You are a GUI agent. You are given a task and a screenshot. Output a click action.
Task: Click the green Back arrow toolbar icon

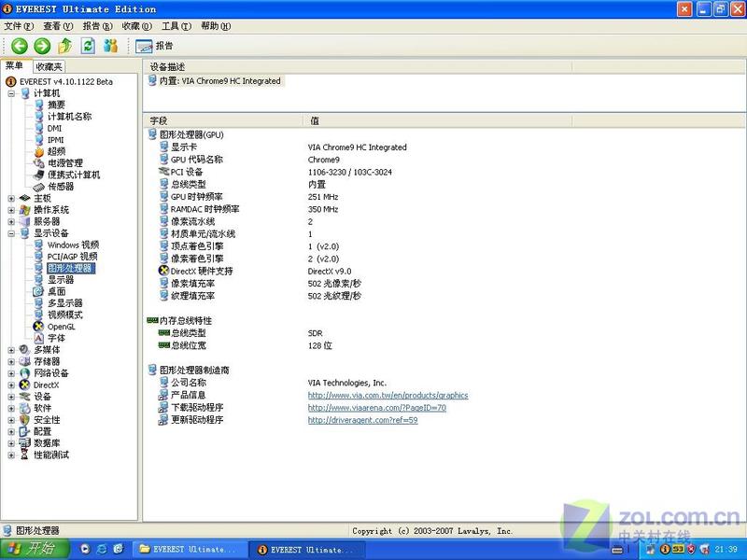pyautogui.click(x=20, y=46)
